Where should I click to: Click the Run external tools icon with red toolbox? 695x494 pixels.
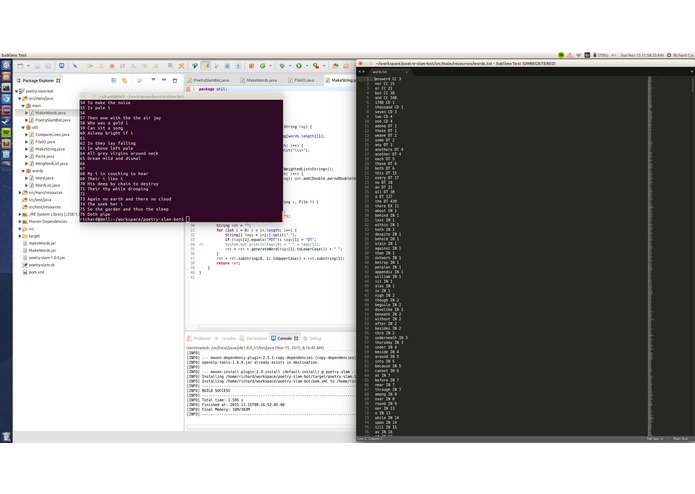click(x=316, y=66)
